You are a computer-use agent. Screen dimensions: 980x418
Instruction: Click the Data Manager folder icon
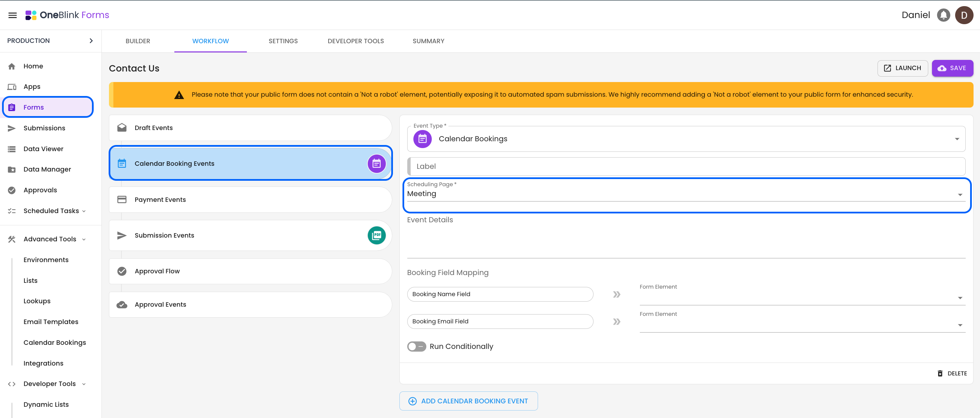12,170
